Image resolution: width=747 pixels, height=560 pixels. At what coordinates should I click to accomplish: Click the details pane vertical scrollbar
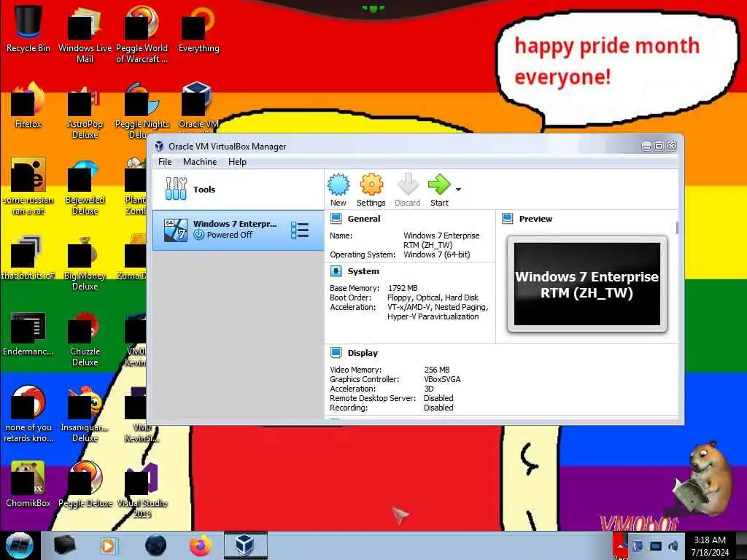coord(677,227)
